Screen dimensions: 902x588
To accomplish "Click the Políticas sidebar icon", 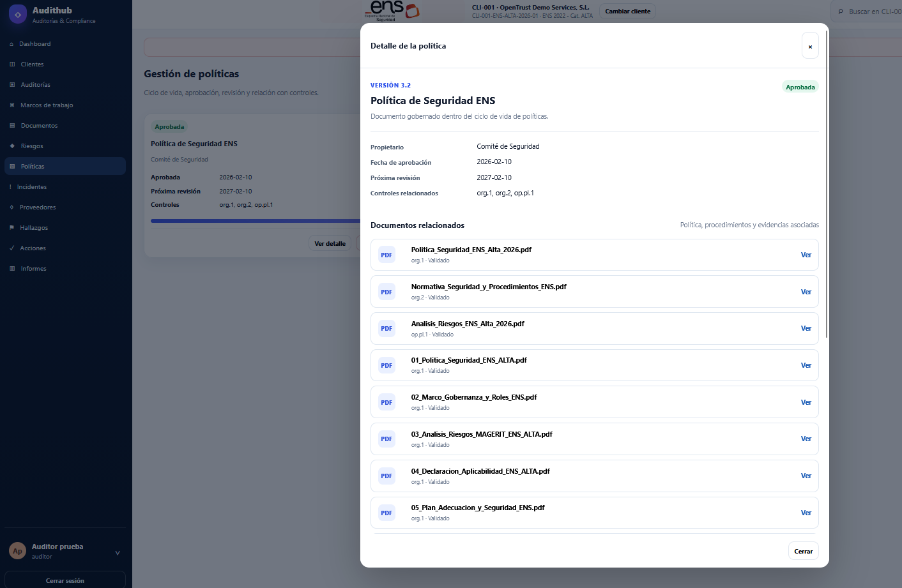I will 12,167.
